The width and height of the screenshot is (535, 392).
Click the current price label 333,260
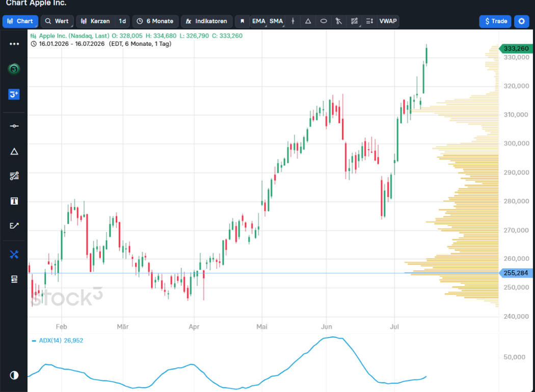[x=516, y=48]
